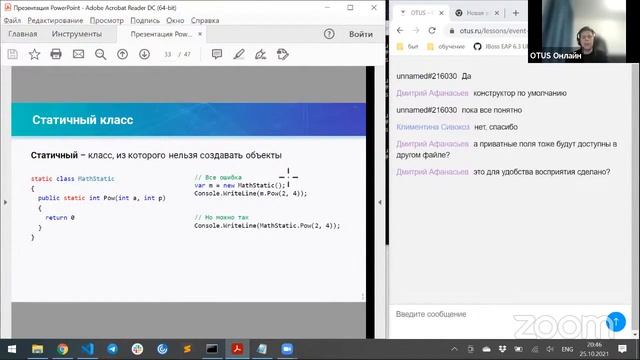Open the быт bookmarks folder
Viewport: 640px width, 360px height.
[408, 47]
